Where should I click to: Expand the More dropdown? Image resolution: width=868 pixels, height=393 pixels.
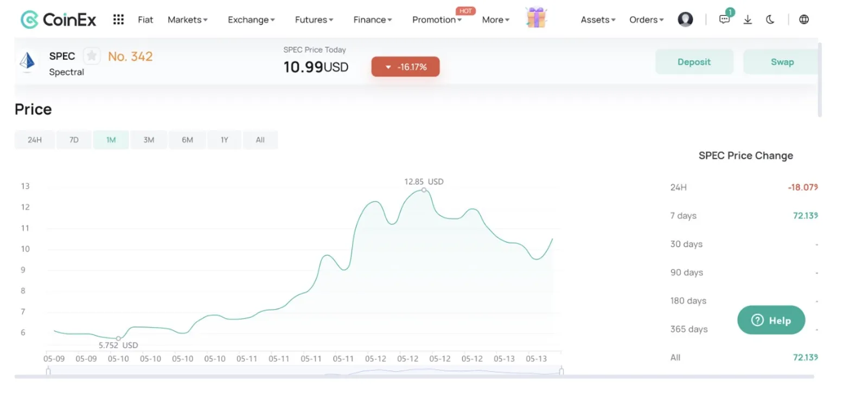point(495,20)
